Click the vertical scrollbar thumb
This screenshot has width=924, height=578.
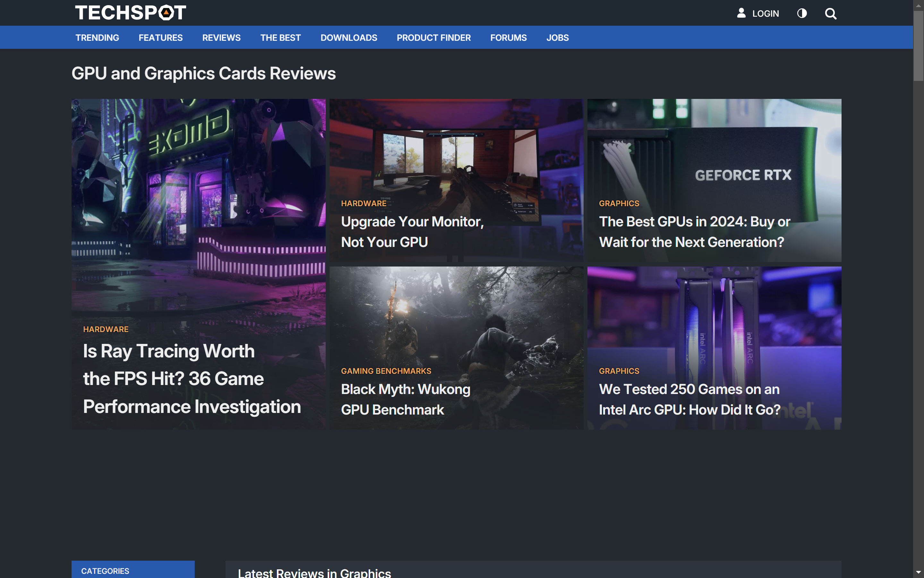click(918, 46)
